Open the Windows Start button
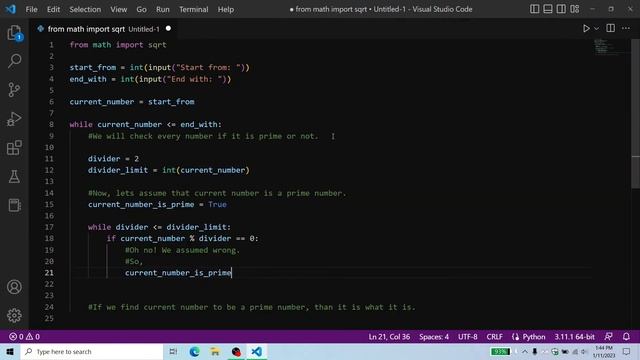Viewport: 640px width, 360px height. pyautogui.click(x=10, y=351)
